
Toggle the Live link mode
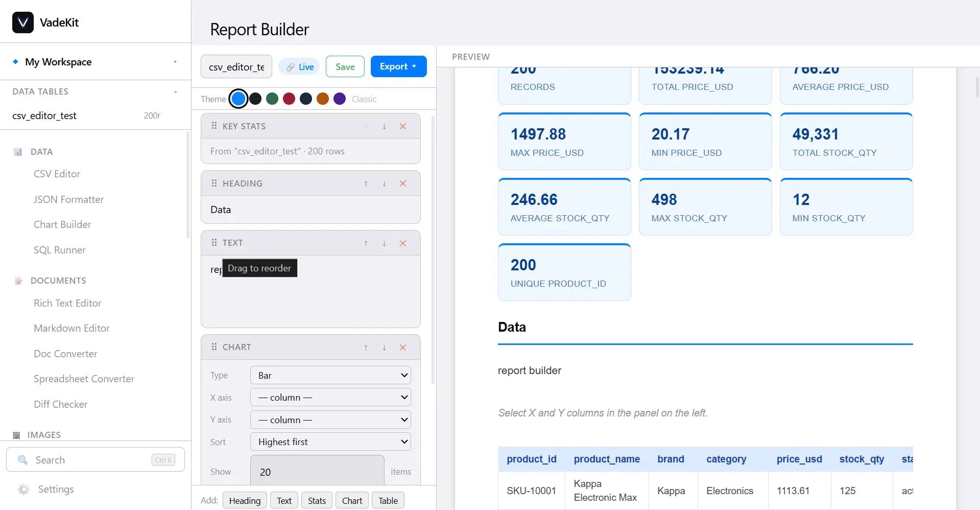point(300,67)
